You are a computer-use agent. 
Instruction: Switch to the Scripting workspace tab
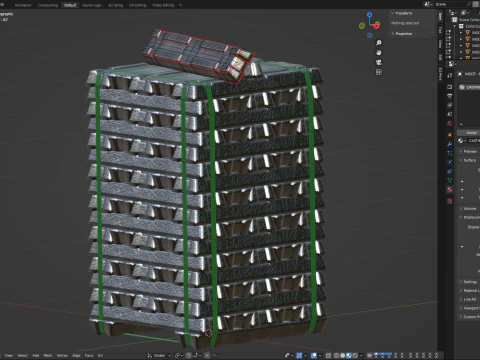pyautogui.click(x=115, y=5)
